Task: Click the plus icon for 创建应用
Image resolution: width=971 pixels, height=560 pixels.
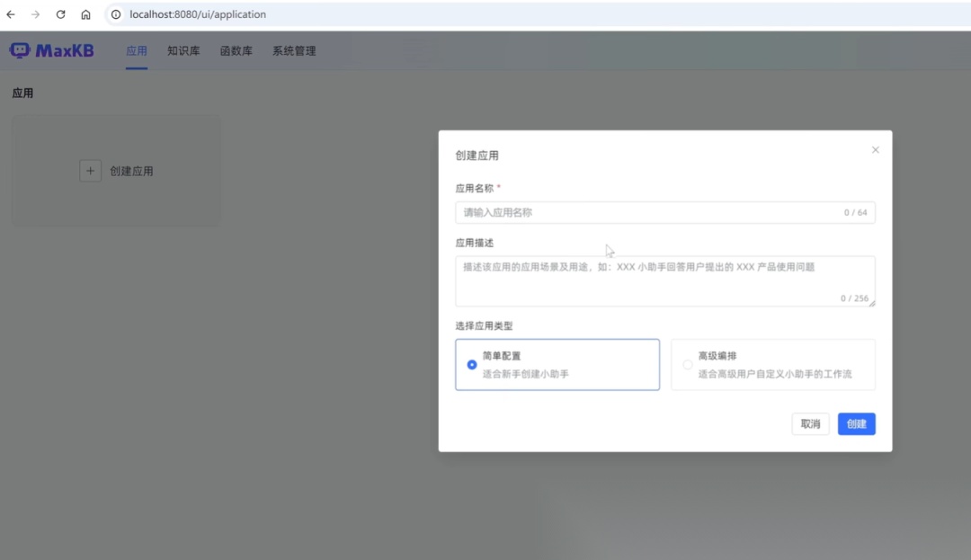Action: click(91, 171)
